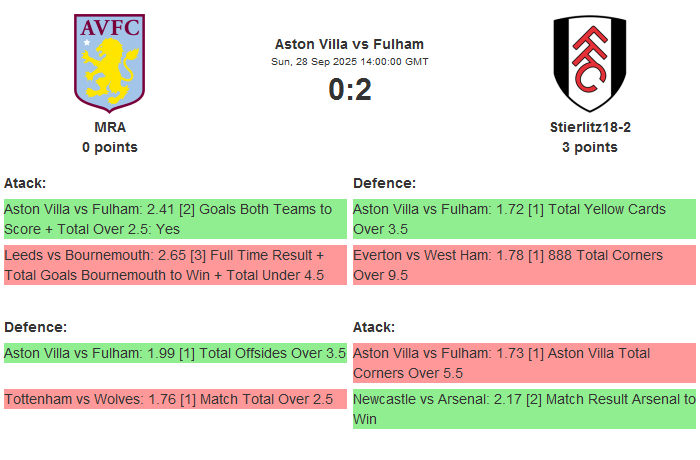700x460 pixels.
Task: Click the top-left Atack heading
Action: point(25,183)
